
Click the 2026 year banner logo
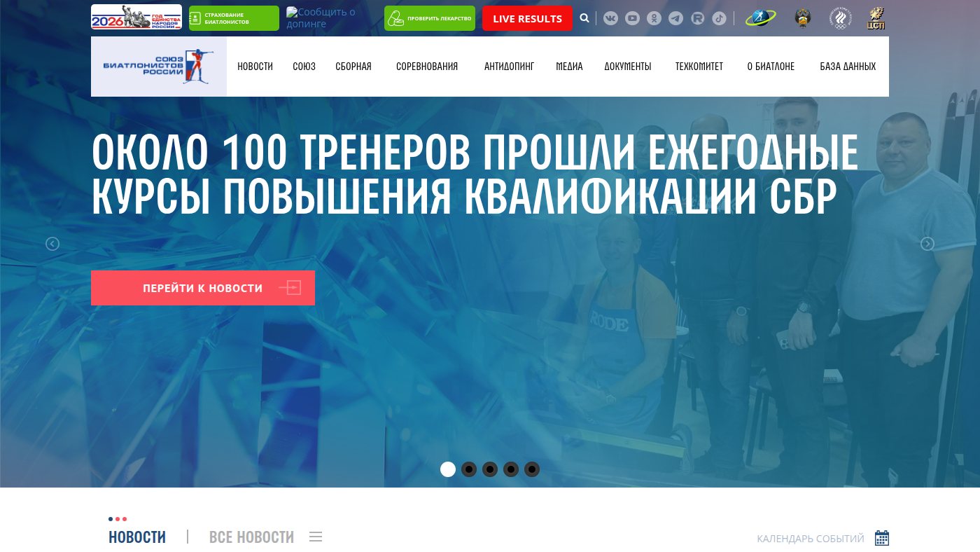pyautogui.click(x=136, y=17)
